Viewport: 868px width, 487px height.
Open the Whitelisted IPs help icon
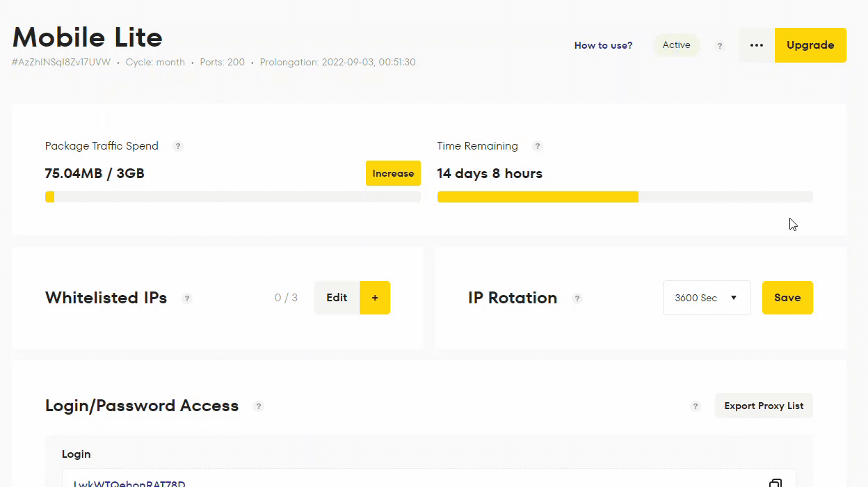point(187,298)
